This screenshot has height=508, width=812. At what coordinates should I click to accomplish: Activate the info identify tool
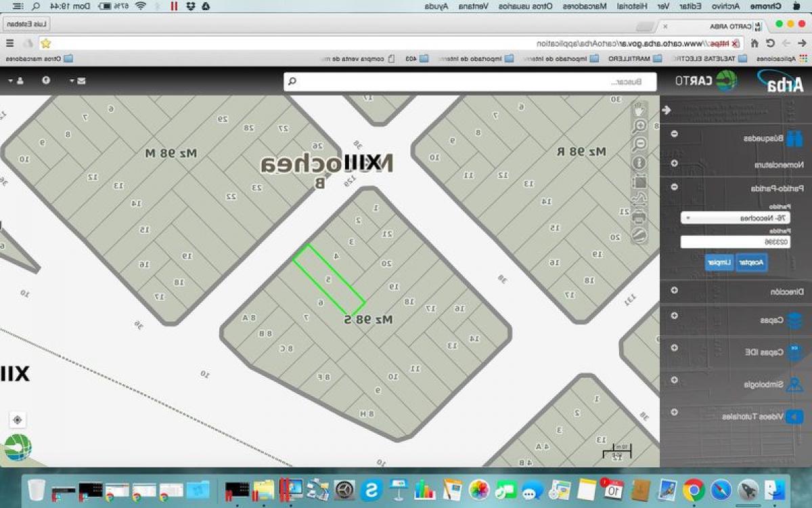pos(639,163)
